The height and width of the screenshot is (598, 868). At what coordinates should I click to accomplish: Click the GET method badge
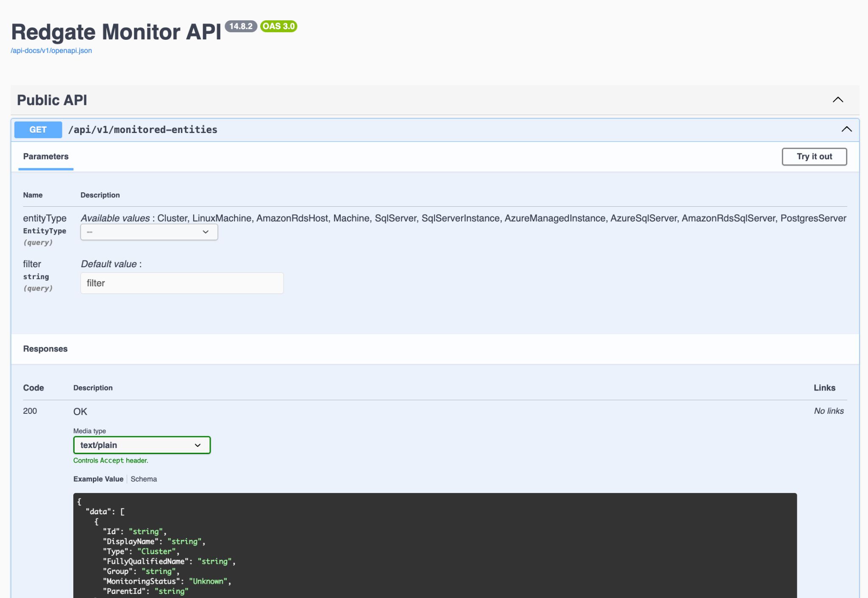point(38,130)
